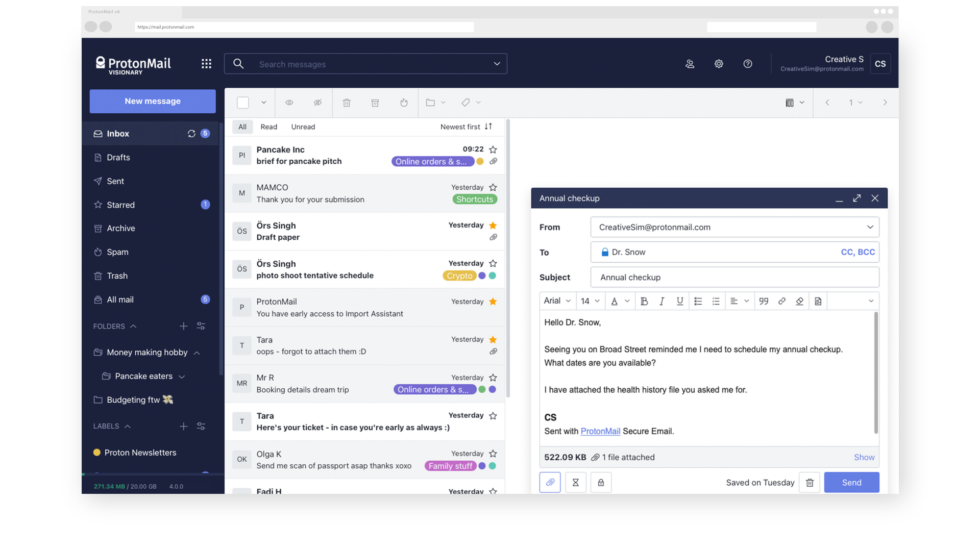Image resolution: width=980 pixels, height=551 pixels.
Task: Delete the draft with the composer trash button
Action: [810, 482]
